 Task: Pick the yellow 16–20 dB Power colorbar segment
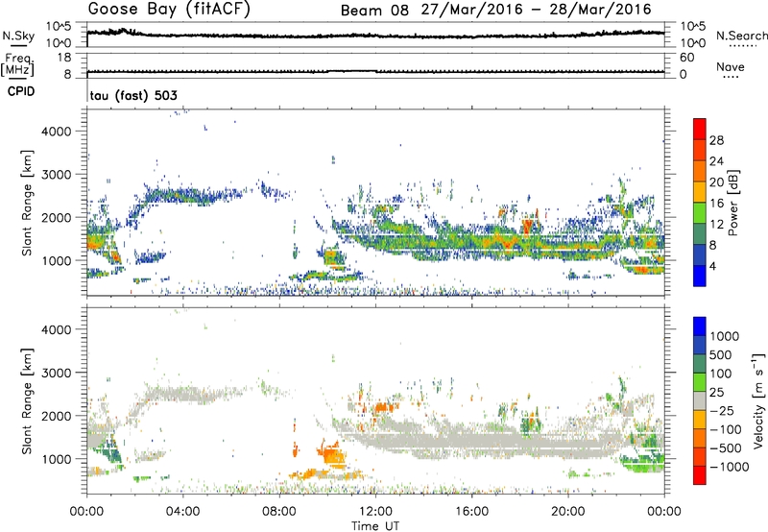click(x=700, y=192)
